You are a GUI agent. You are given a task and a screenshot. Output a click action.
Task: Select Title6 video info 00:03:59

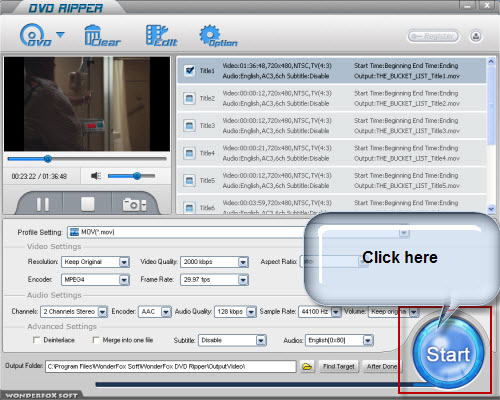[x=277, y=203]
